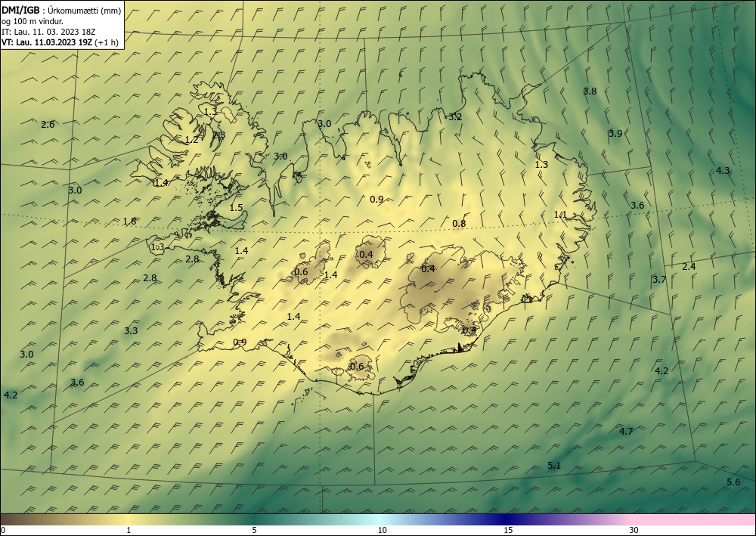Click the color scale tick label 10
Image resolution: width=756 pixels, height=536 pixels.
pos(382,530)
